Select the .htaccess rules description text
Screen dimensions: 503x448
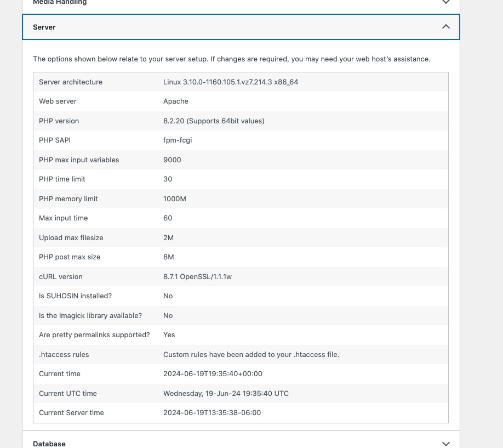[251, 355]
